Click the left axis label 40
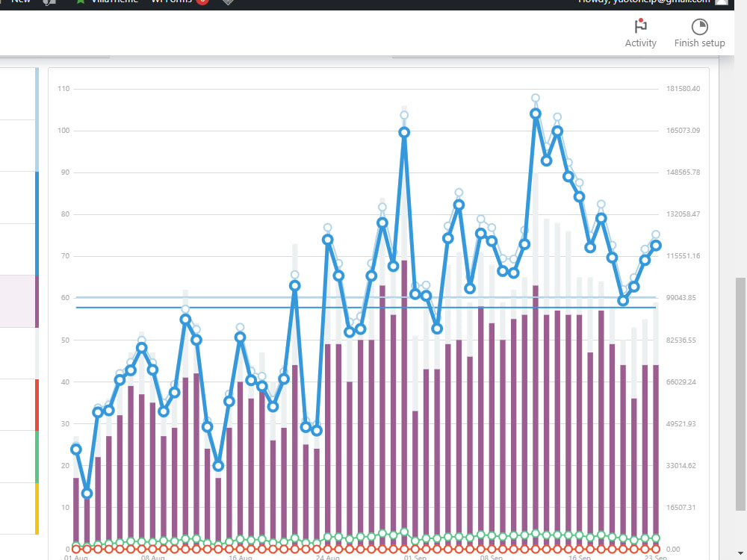 click(65, 382)
